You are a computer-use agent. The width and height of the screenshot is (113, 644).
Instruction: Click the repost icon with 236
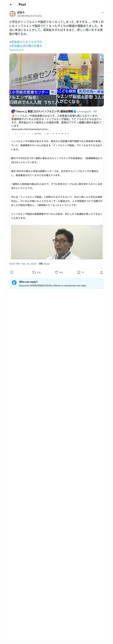point(34,272)
